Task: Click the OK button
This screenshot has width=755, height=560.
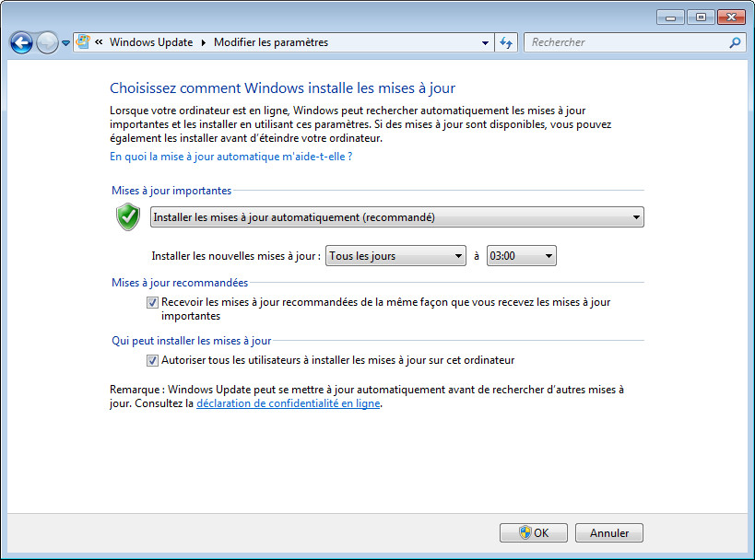Action: [534, 532]
